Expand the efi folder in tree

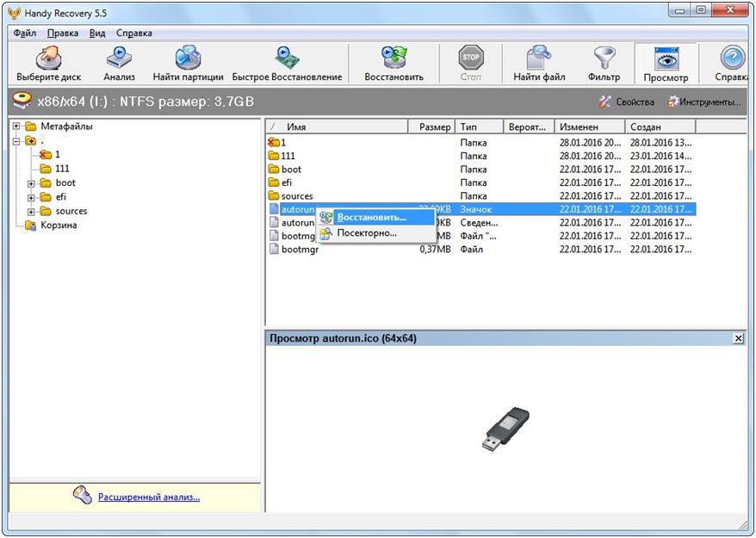[x=31, y=197]
